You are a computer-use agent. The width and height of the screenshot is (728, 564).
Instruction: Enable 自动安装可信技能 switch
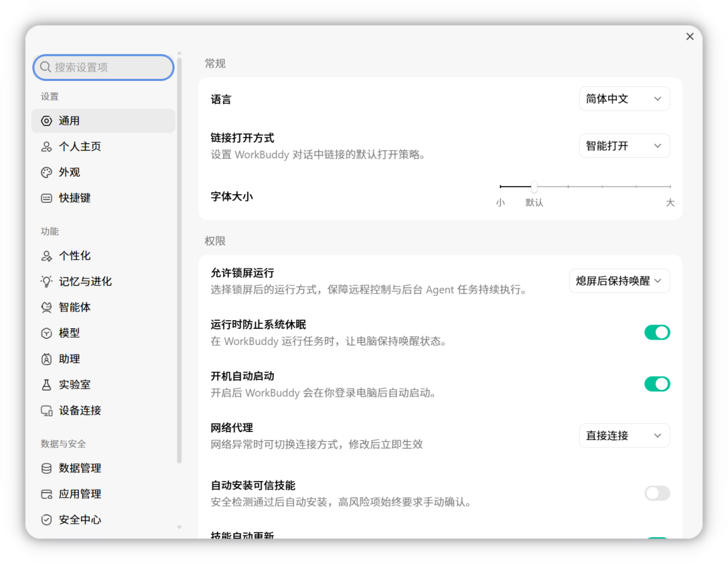click(657, 493)
